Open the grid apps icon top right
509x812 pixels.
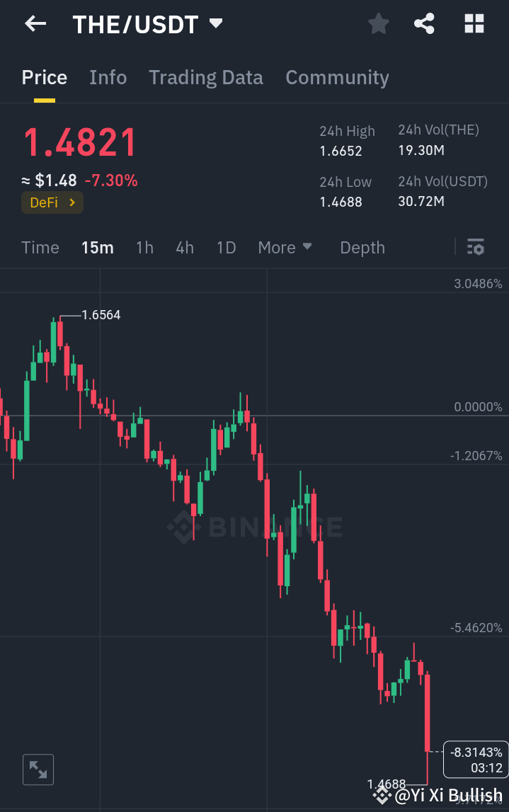474,23
